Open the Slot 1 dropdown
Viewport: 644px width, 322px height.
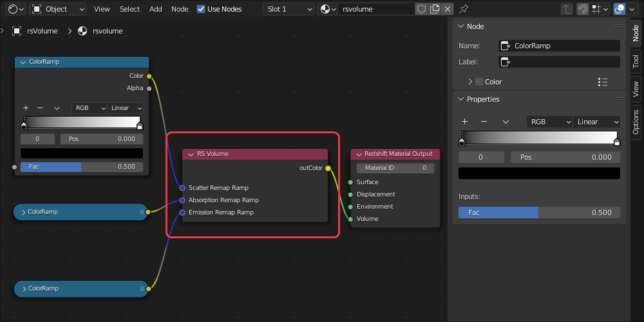289,9
